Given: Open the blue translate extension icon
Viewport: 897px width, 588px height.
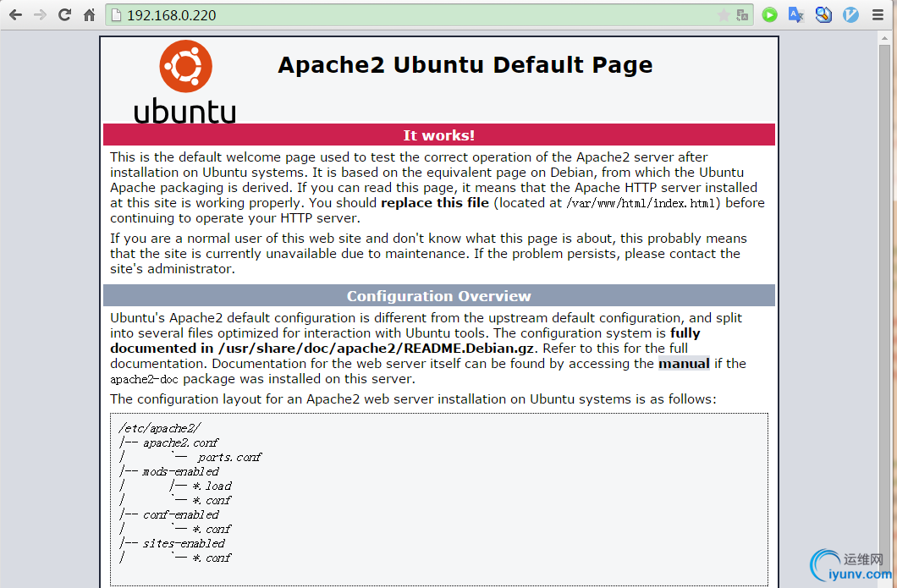Looking at the screenshot, I should pos(796,15).
